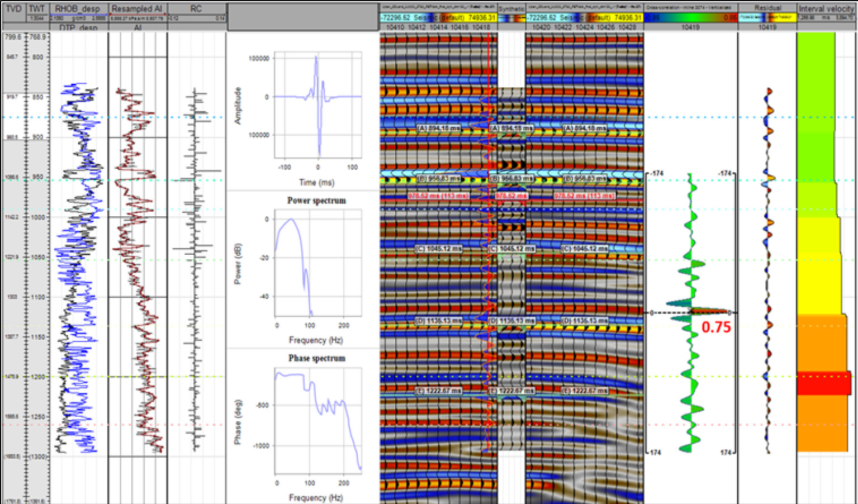Click the wavelet amplitude plot

pos(317,105)
